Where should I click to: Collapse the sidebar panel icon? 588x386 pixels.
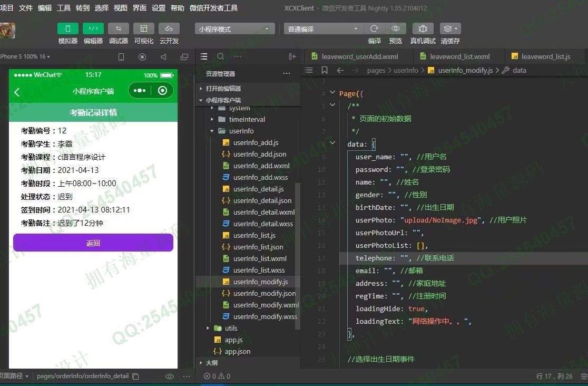tap(292, 56)
